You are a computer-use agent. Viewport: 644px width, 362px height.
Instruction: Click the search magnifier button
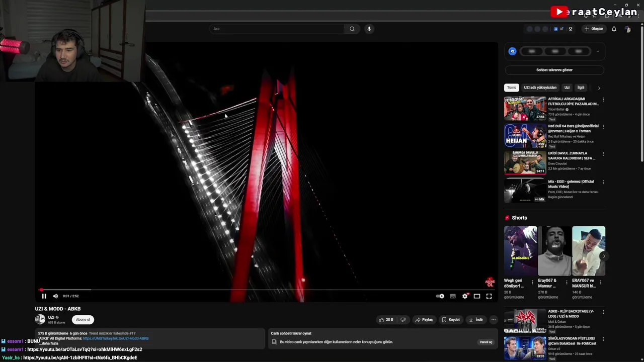click(x=352, y=29)
